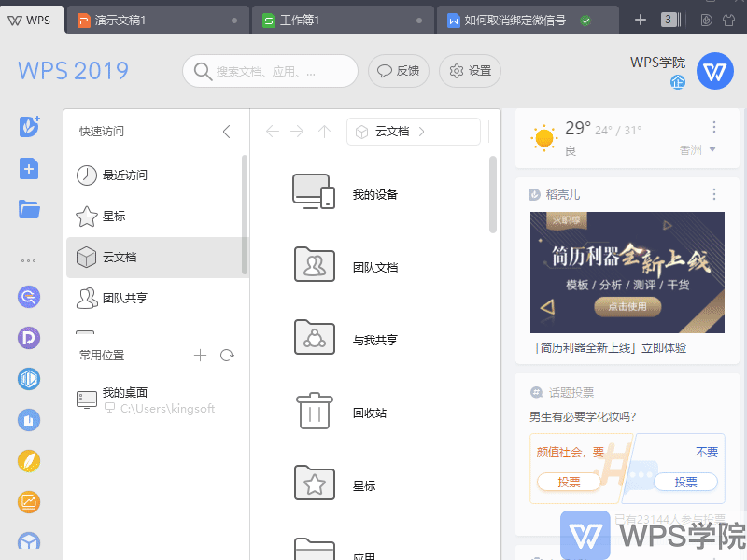Collapse the 快速访问 panel chevron
Screen dimensions: 747x560
(227, 132)
